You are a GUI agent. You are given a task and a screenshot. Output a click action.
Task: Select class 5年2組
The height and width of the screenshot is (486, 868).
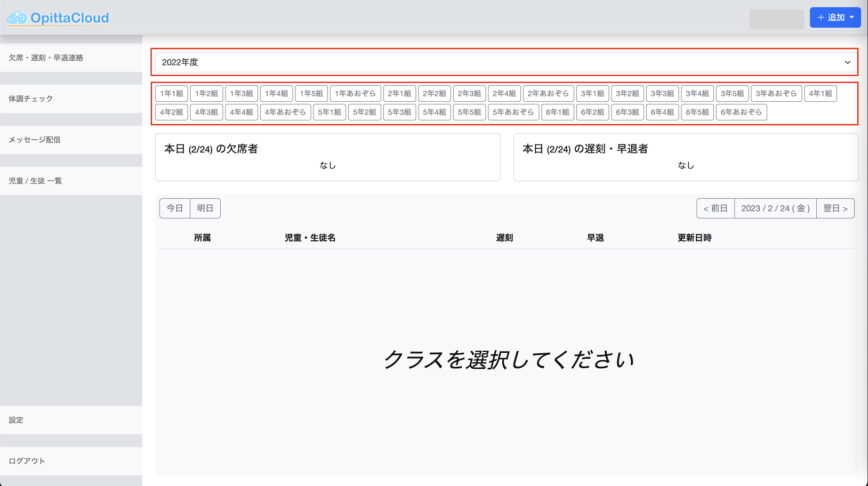point(365,112)
